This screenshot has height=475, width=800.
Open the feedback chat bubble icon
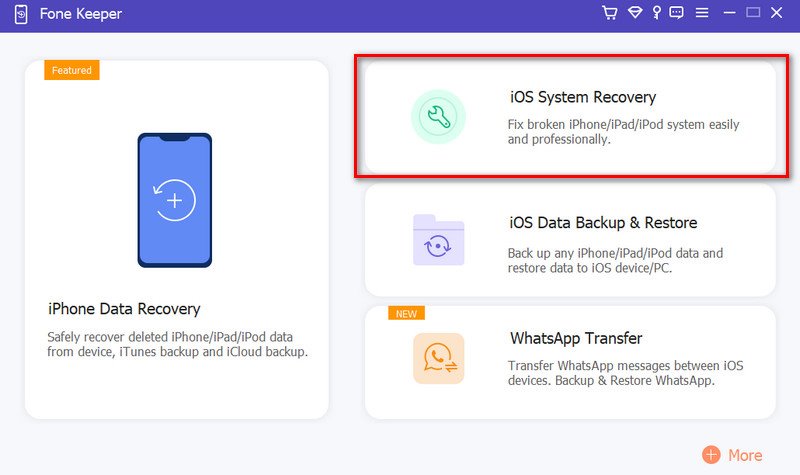pos(677,13)
